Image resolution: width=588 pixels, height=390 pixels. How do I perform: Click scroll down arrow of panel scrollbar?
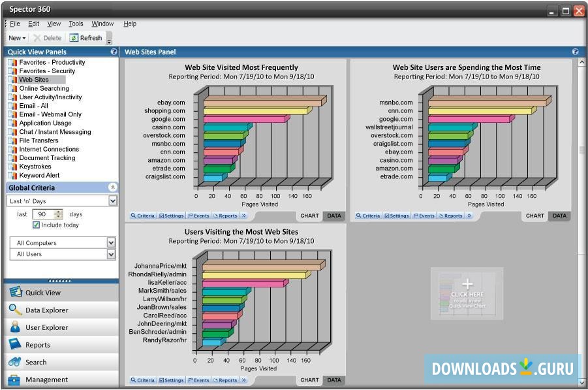pyautogui.click(x=581, y=382)
